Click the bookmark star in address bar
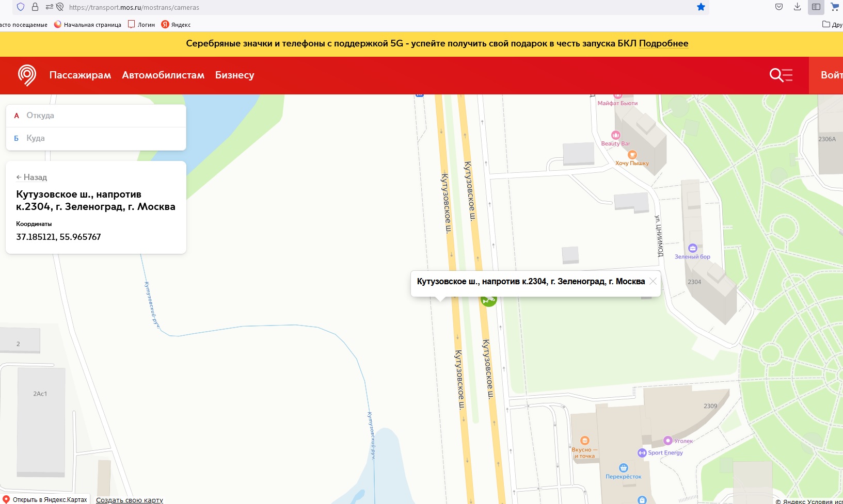Image resolution: width=843 pixels, height=504 pixels. 701,7
